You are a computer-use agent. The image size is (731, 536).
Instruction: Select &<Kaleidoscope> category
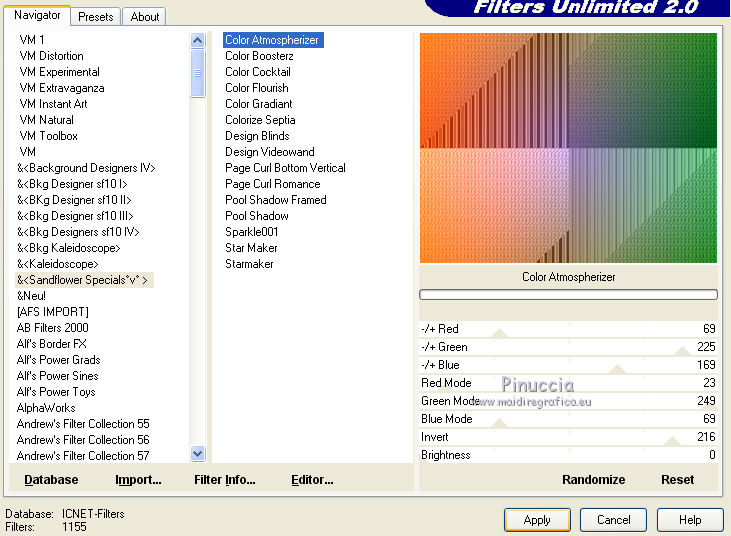(58, 264)
